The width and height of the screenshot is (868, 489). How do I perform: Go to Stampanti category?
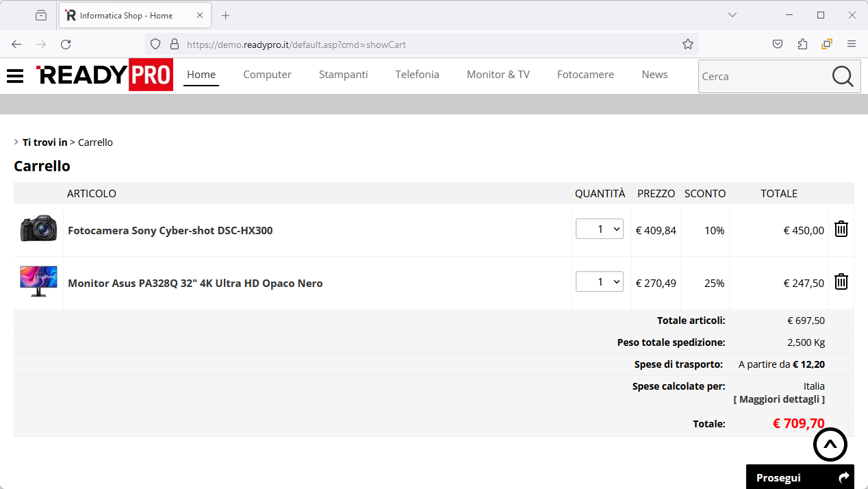[344, 75]
